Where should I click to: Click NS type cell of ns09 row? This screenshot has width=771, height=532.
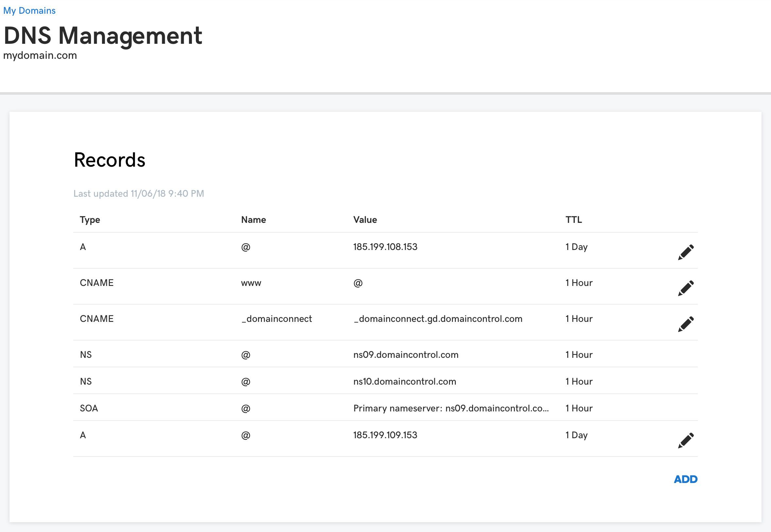[86, 355]
